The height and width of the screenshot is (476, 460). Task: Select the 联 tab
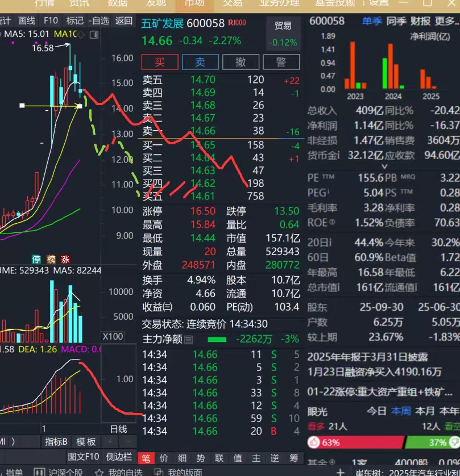219,458
